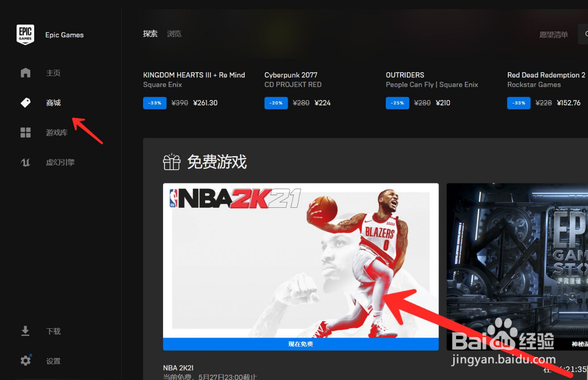Click the ¥261.30 price text

(x=206, y=103)
